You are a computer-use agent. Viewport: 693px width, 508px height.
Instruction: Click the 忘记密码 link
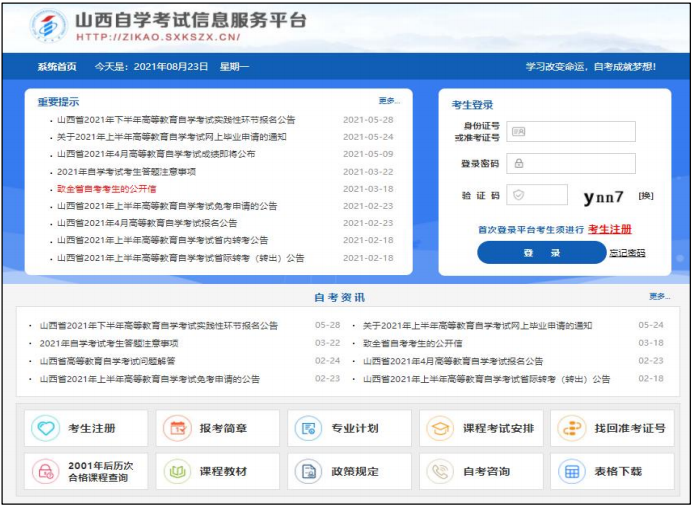point(627,253)
